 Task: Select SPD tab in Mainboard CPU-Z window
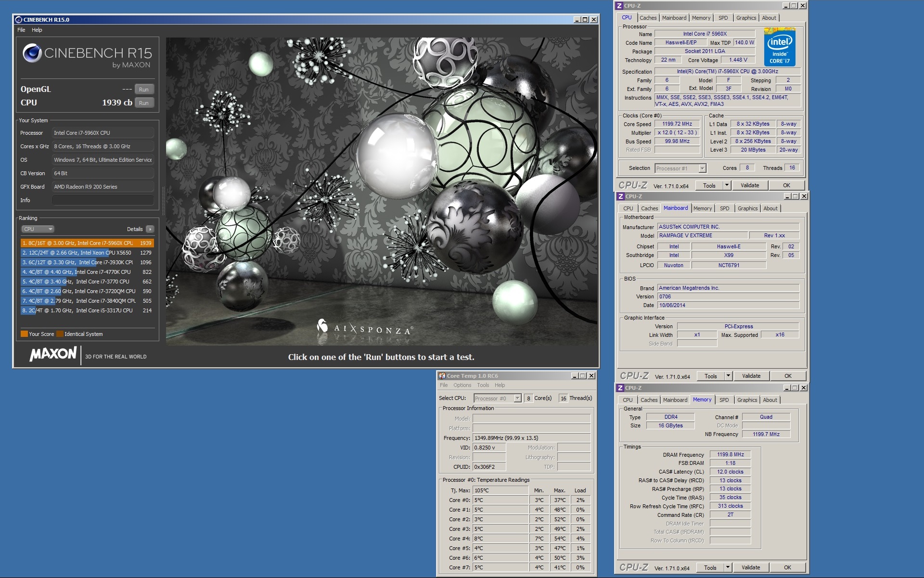[x=725, y=208]
